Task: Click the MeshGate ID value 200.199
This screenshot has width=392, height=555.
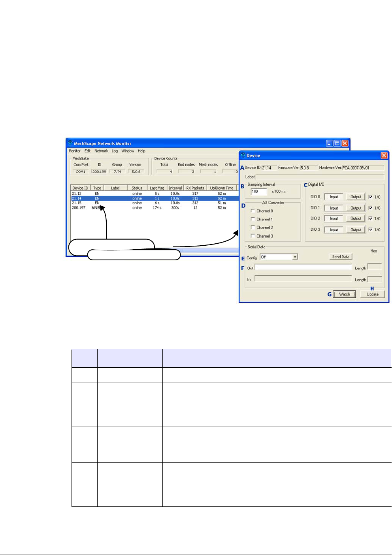Action: coord(99,171)
